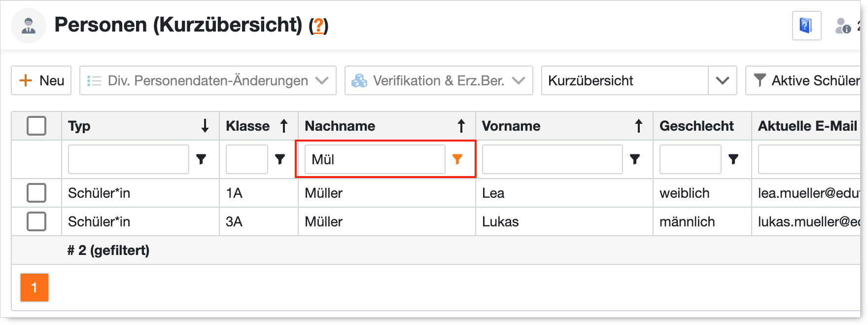Click the Klasse column filter funnel icon
868x325 pixels.
point(280,159)
